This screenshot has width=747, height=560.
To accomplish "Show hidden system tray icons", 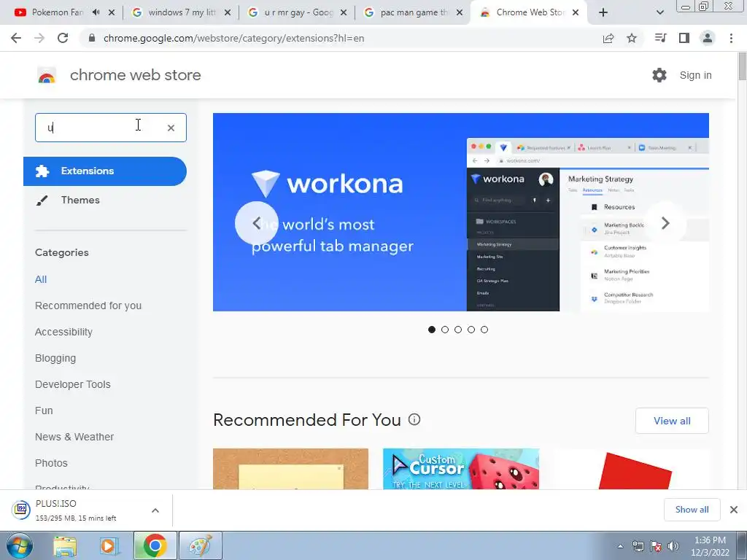I will click(620, 547).
